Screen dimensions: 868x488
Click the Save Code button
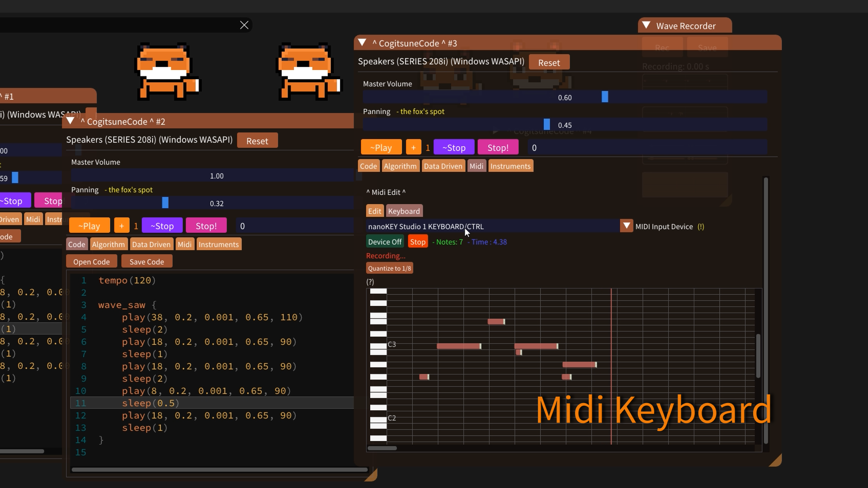pyautogui.click(x=146, y=261)
